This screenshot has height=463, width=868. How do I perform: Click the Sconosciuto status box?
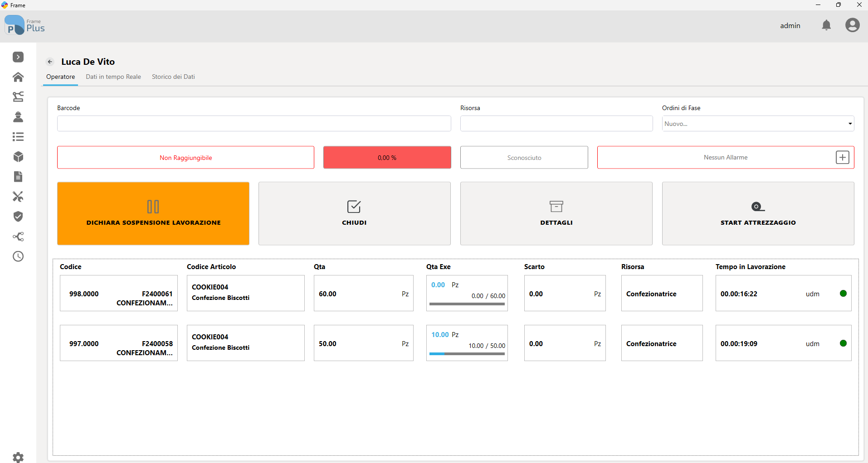coord(524,157)
